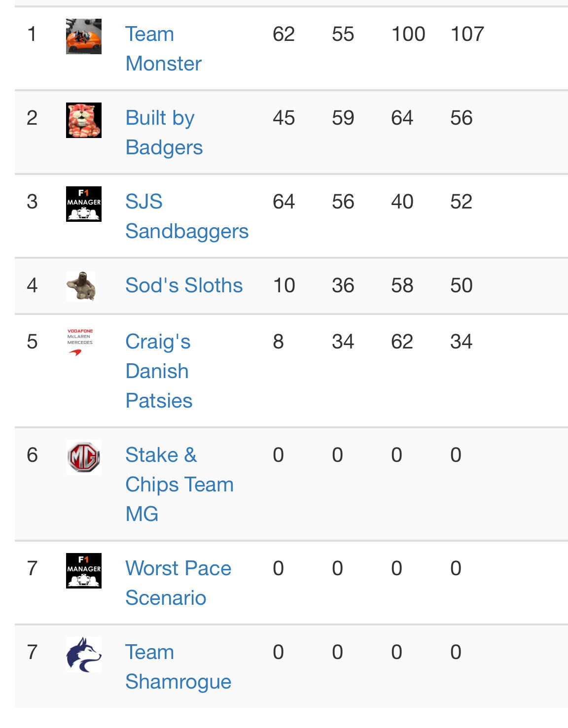Image resolution: width=568 pixels, height=728 pixels.
Task: Click Team Monster's 107 points score
Action: pyautogui.click(x=467, y=34)
